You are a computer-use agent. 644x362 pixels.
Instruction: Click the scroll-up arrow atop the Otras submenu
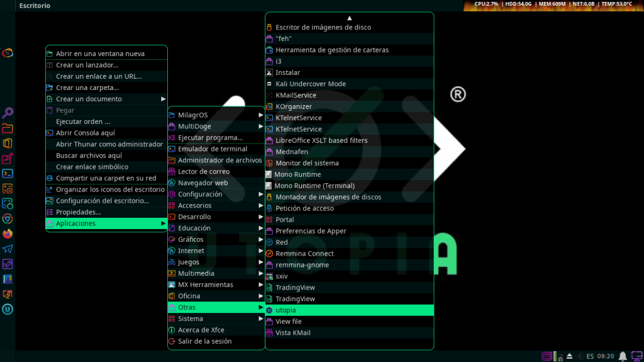pos(350,18)
